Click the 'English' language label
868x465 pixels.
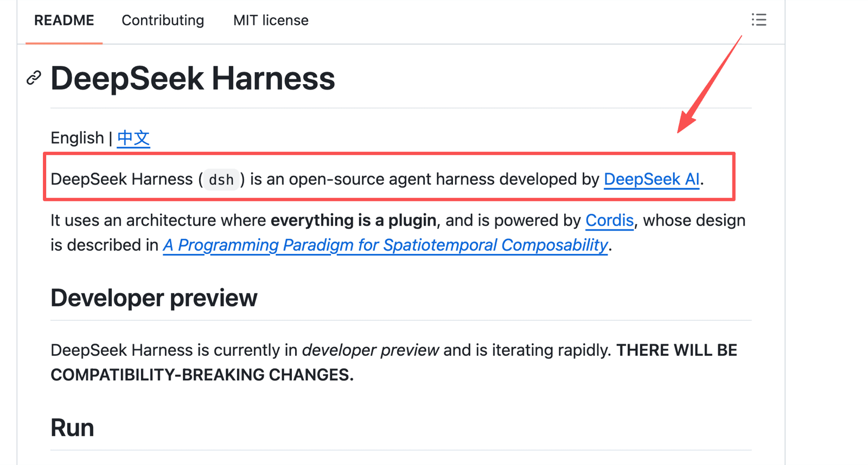point(77,138)
